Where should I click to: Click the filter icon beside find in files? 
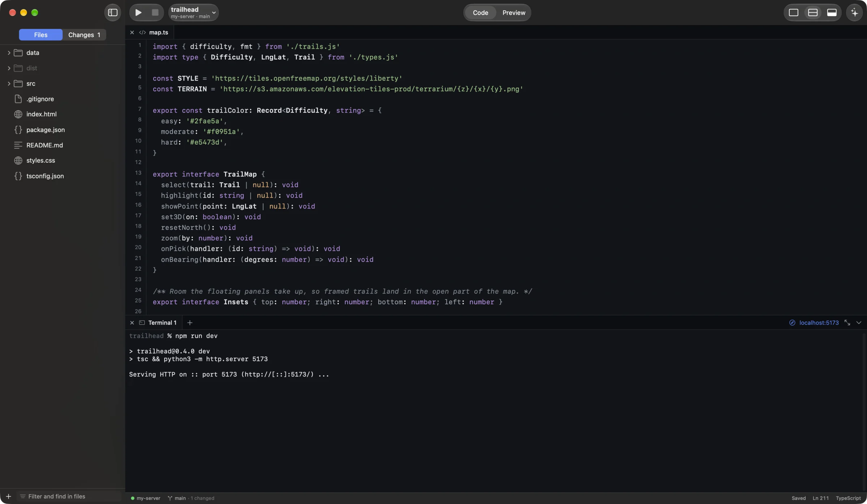point(23,496)
